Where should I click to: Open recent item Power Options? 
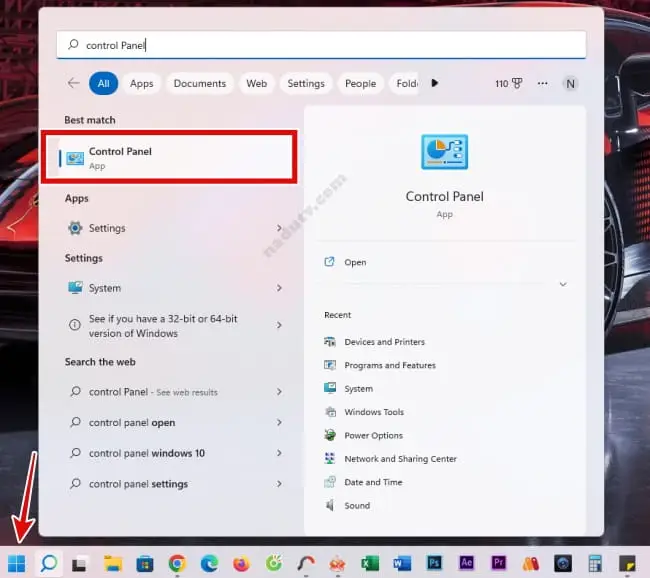pyautogui.click(x=373, y=435)
